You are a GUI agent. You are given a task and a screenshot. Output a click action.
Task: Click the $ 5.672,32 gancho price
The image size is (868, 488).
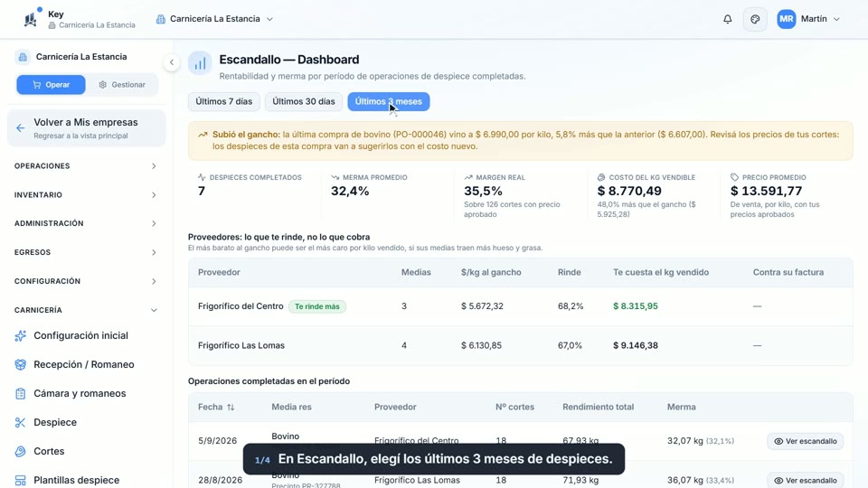point(482,306)
